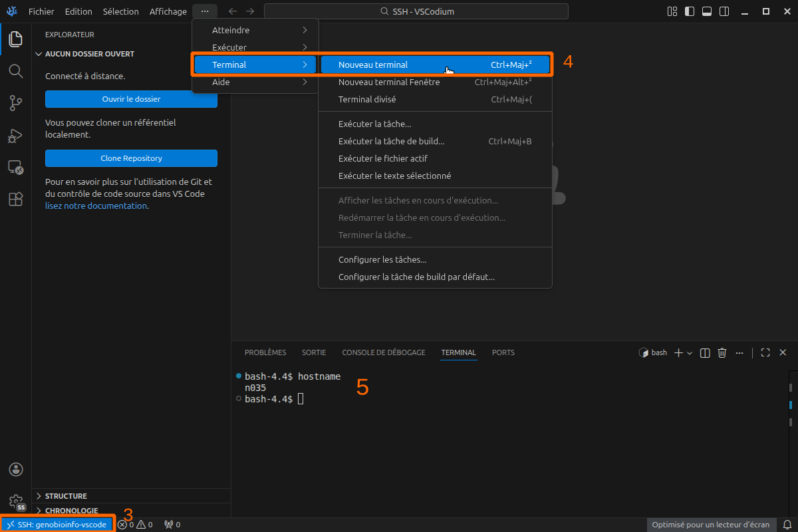Select Exécuter la tâche de build...

pos(435,141)
